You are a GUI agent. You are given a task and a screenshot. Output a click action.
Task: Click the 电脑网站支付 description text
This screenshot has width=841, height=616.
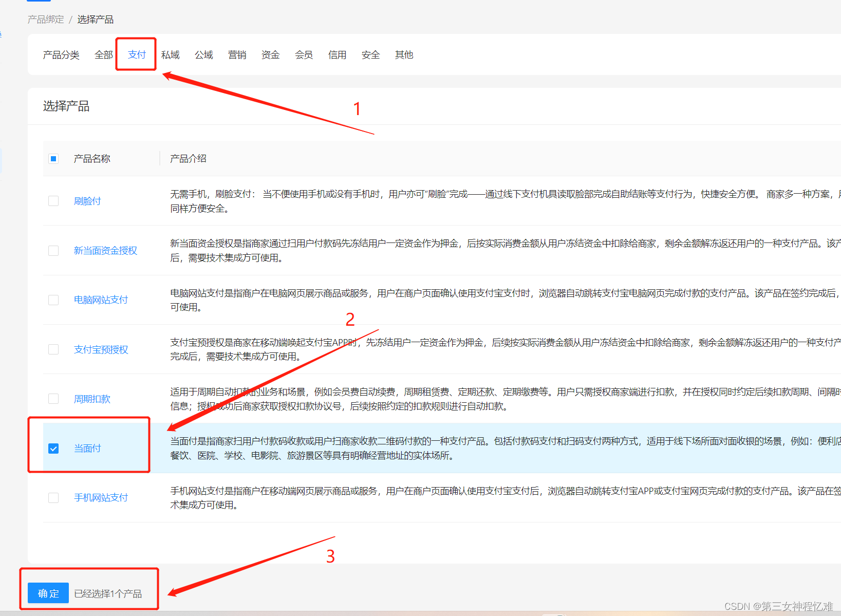pyautogui.click(x=506, y=300)
